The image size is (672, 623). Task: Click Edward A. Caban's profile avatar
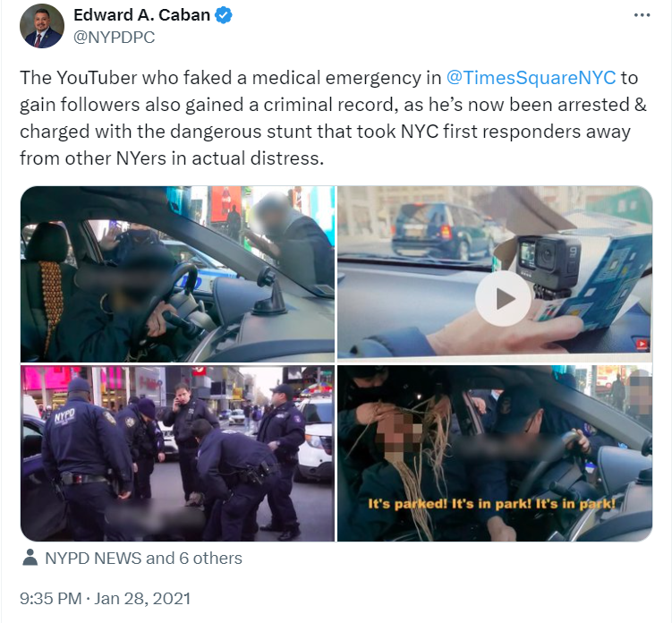(42, 26)
